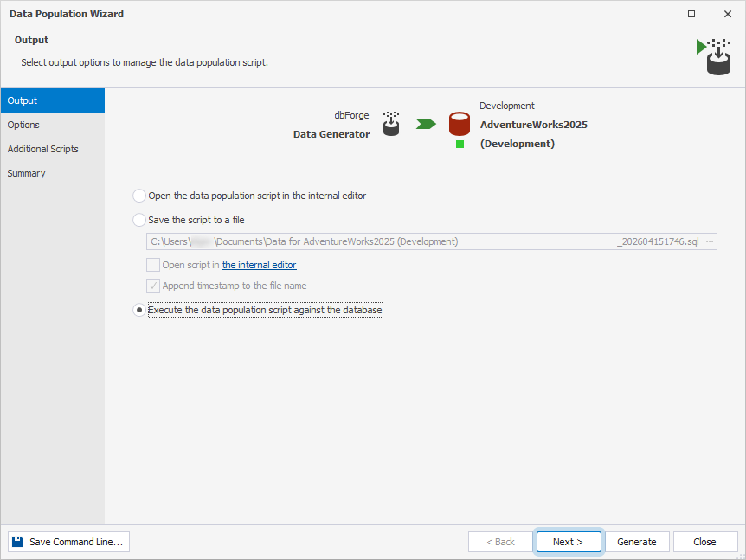Click the green Development category square
The width and height of the screenshot is (746, 560).
coord(460,145)
